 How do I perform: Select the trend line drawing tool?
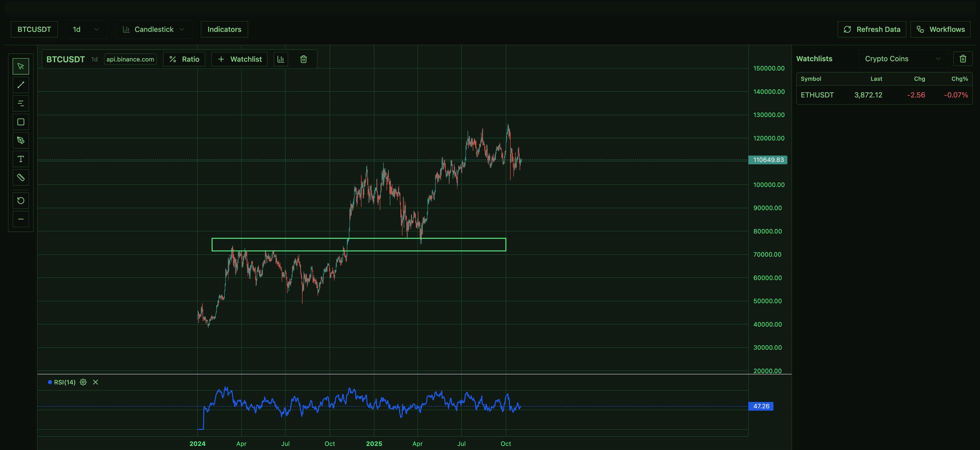coord(21,85)
